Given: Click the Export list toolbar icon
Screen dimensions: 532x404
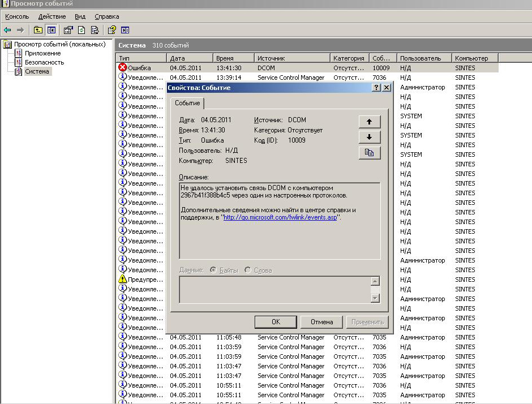Looking at the screenshot, I should 95,30.
